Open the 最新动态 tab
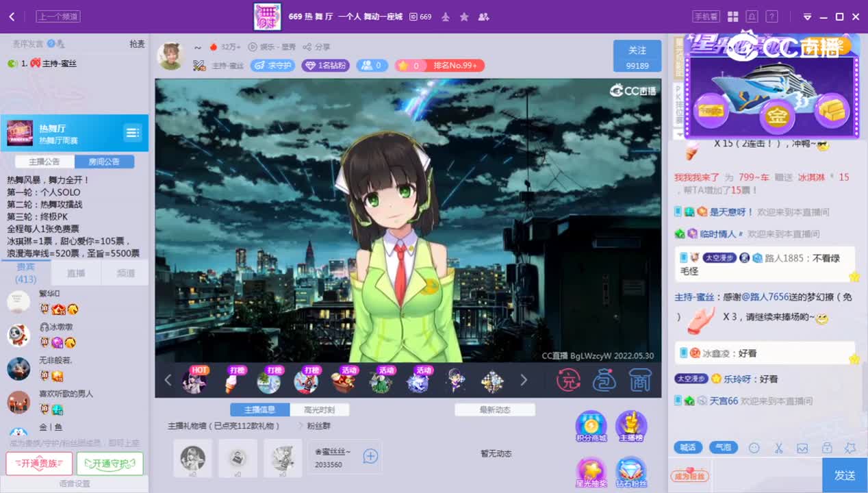The height and width of the screenshot is (493, 868). coord(495,409)
